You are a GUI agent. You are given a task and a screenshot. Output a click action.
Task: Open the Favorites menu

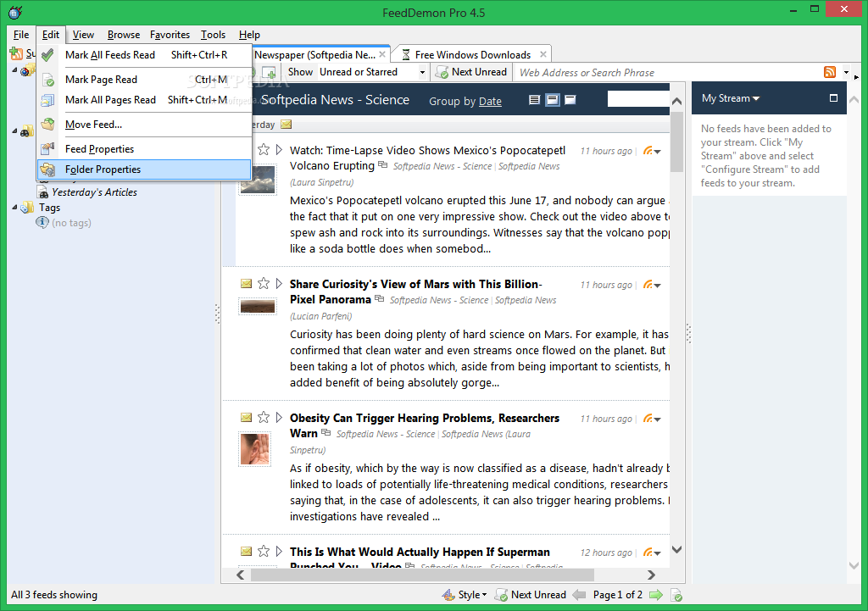pos(170,34)
